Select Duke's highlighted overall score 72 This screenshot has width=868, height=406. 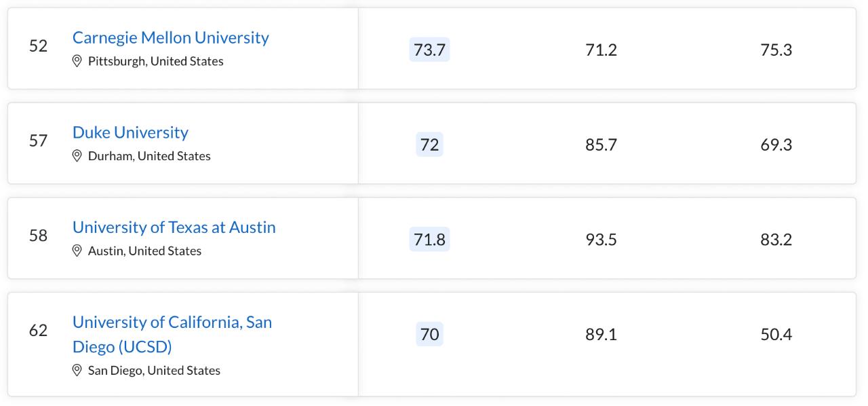point(429,145)
